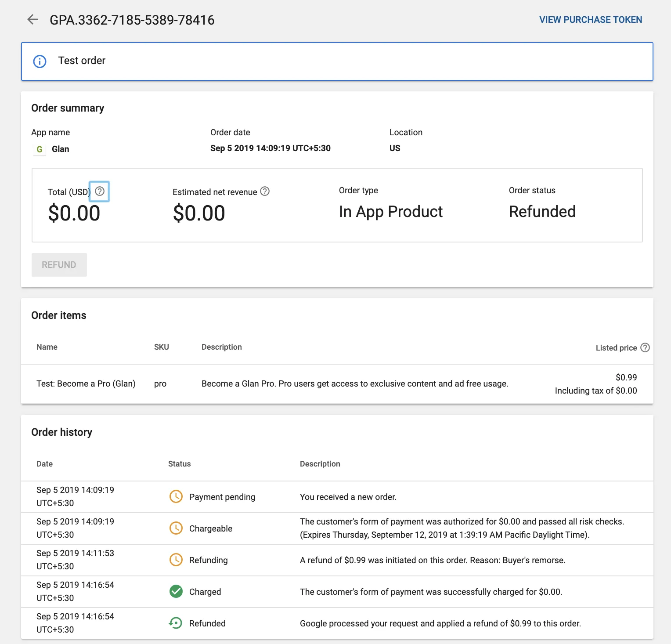The width and height of the screenshot is (671, 644).
Task: Click the order ID heading text
Action: 132,20
